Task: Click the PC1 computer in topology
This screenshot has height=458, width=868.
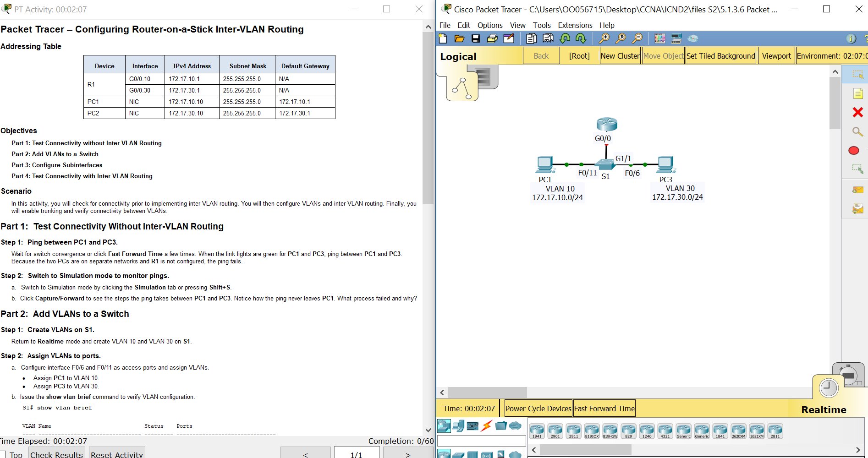Action: click(544, 164)
